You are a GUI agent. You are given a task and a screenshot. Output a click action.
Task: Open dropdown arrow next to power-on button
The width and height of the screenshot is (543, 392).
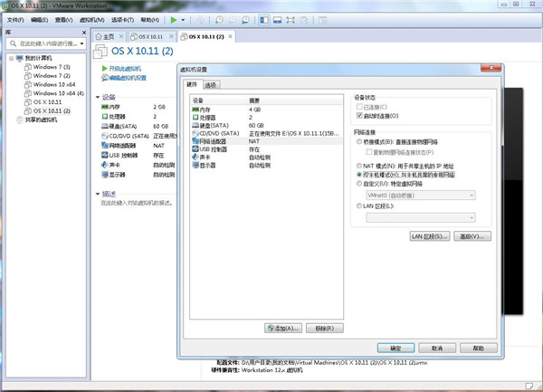184,19
